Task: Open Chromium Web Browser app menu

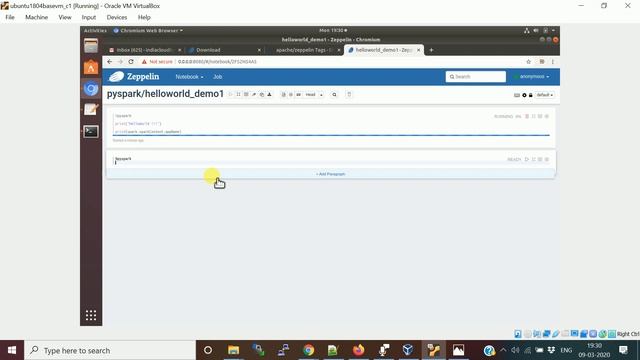Action: 148,31
